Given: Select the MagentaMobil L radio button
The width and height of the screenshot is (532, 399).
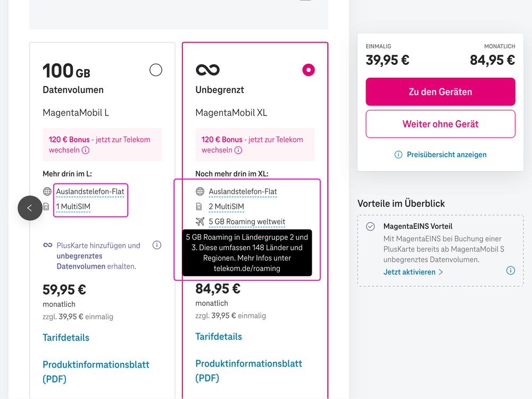Looking at the screenshot, I should tap(155, 70).
